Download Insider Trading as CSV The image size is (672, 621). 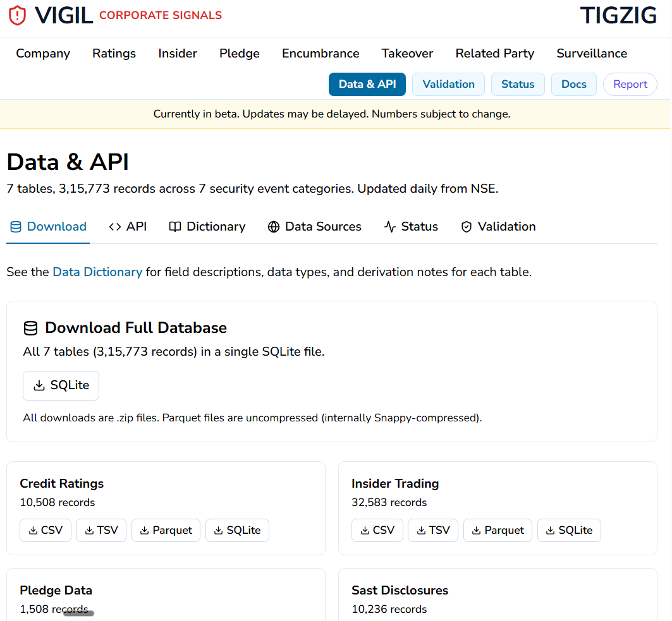click(377, 530)
